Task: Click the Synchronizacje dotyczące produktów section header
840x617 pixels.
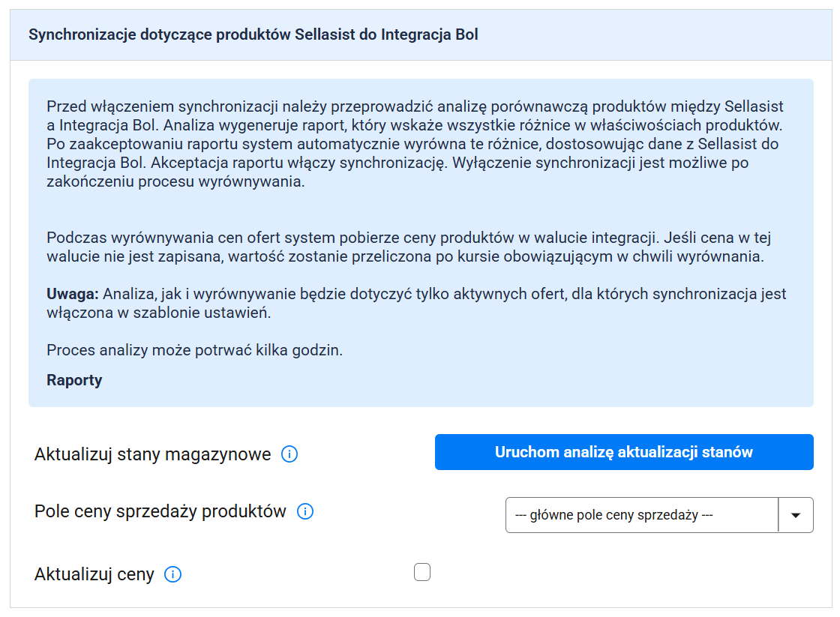Action: coord(253,35)
